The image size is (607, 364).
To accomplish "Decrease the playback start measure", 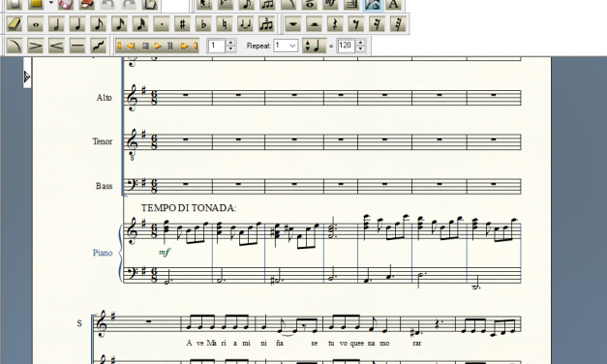I will click(230, 48).
